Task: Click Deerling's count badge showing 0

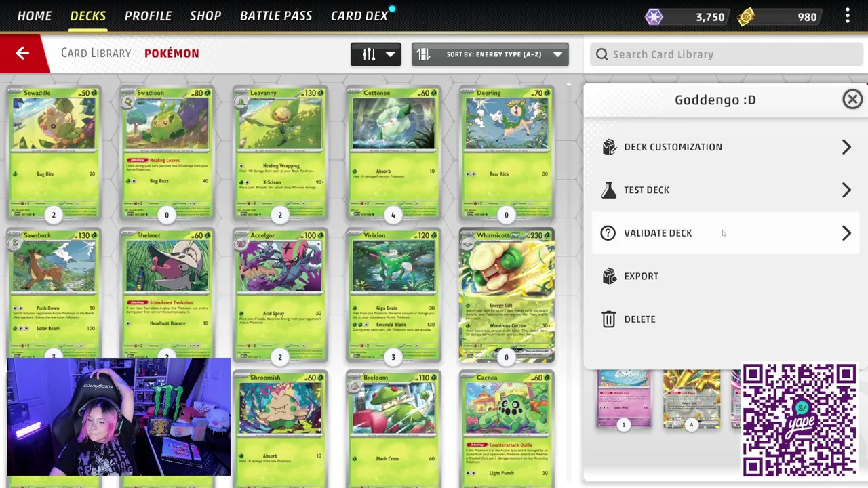Action: point(507,215)
